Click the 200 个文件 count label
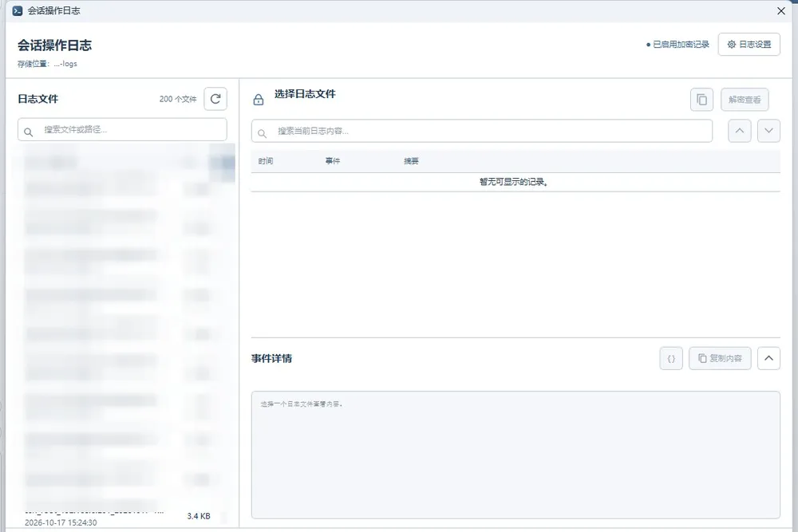This screenshot has width=798, height=532. tap(178, 99)
